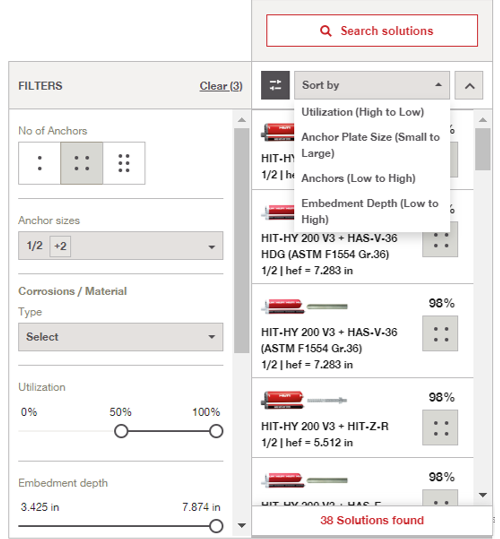Screen dimensions: 500x539
Task: Click the HIT-HY 200 V3 HIT-Z-R cartridge image
Action: pos(304,400)
